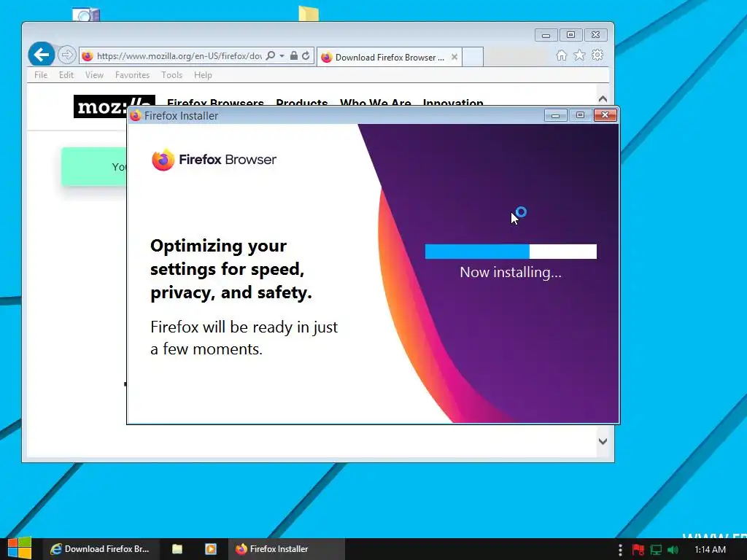
Task: Minimize the Internet Explorer window
Action: coord(546,35)
